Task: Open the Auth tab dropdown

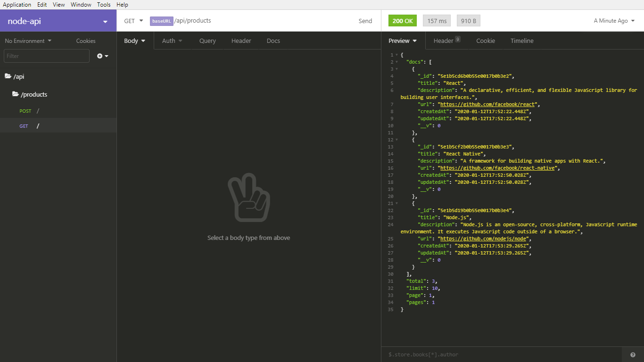Action: point(172,41)
